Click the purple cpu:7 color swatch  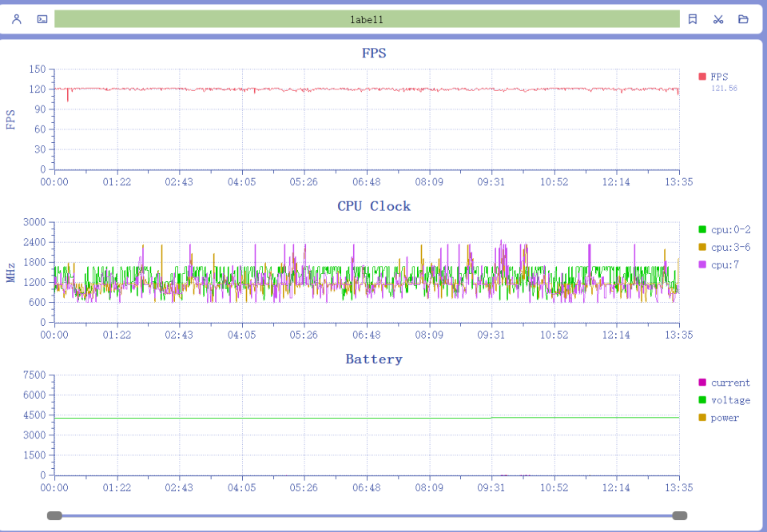point(702,264)
